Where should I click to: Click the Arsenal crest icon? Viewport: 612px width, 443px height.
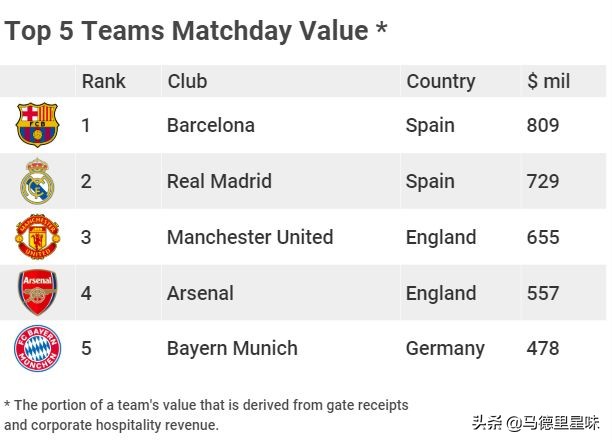pyautogui.click(x=38, y=293)
